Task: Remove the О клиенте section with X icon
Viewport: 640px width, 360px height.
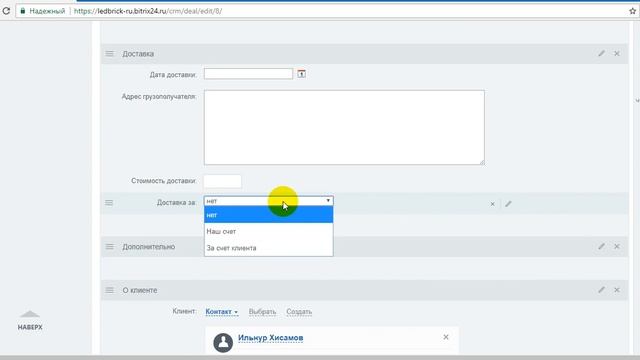Action: coord(617,290)
